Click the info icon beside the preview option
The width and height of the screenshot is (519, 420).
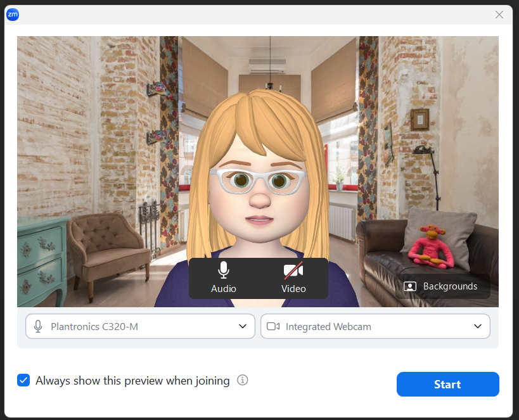pyautogui.click(x=242, y=380)
